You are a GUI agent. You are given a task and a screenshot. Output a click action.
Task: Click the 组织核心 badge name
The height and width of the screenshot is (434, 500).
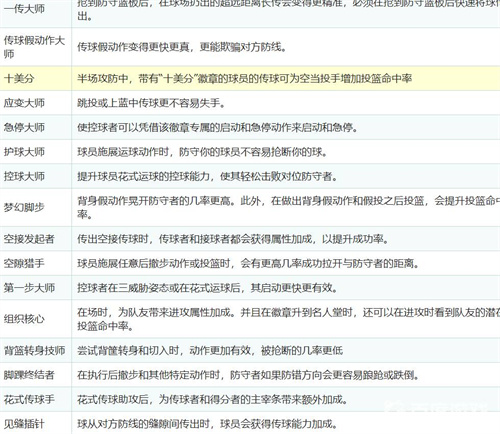(x=24, y=319)
